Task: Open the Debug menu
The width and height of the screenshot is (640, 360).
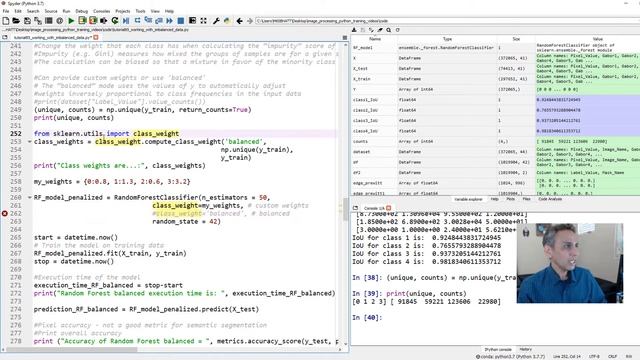Action: 82,11
